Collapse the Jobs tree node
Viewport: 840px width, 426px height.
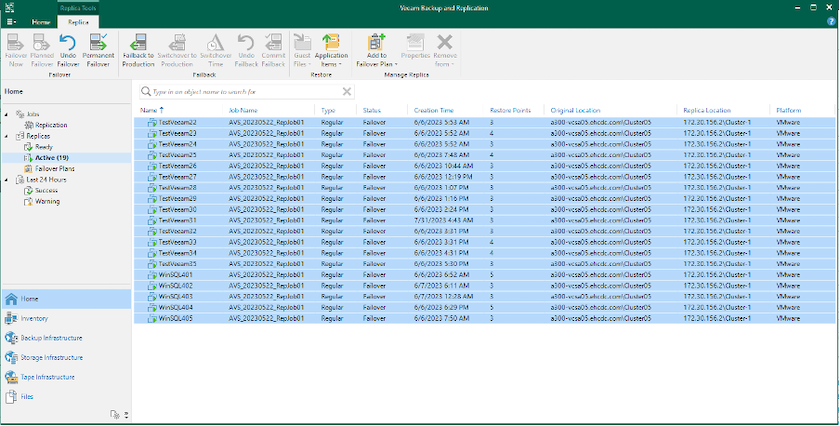[7, 114]
